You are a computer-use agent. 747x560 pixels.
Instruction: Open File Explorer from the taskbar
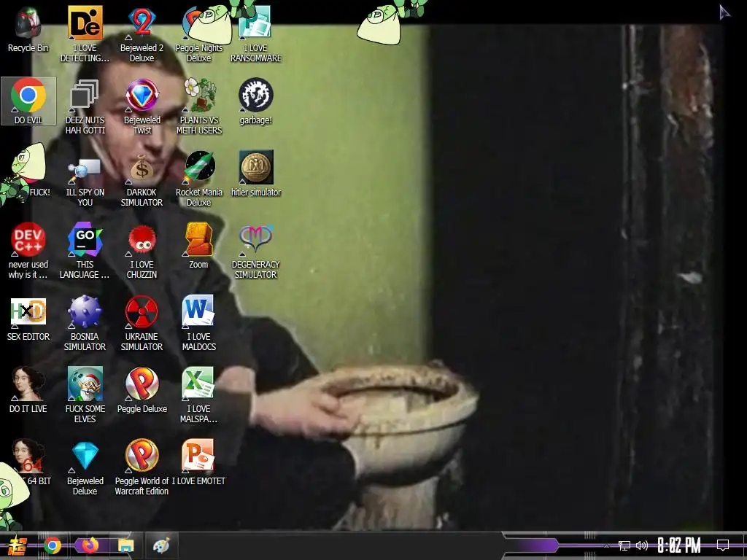[x=125, y=545]
